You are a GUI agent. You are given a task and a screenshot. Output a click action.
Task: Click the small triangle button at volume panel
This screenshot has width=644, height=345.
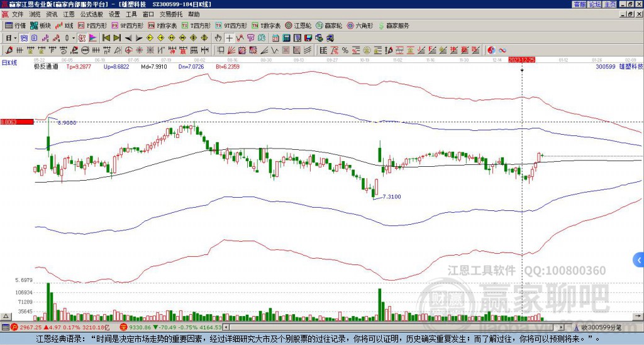[6, 316]
